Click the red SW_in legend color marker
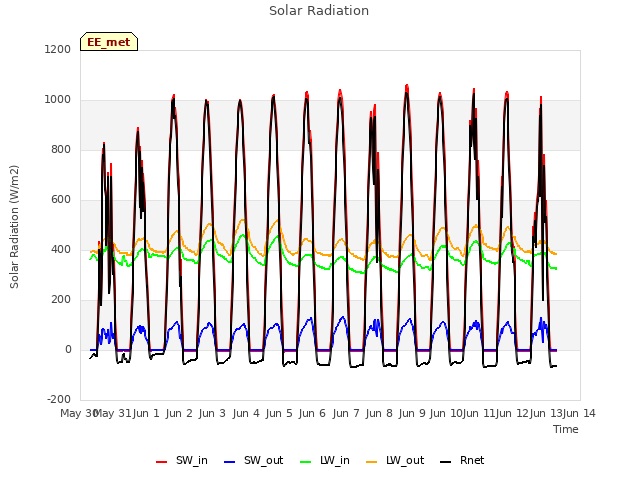 162,462
